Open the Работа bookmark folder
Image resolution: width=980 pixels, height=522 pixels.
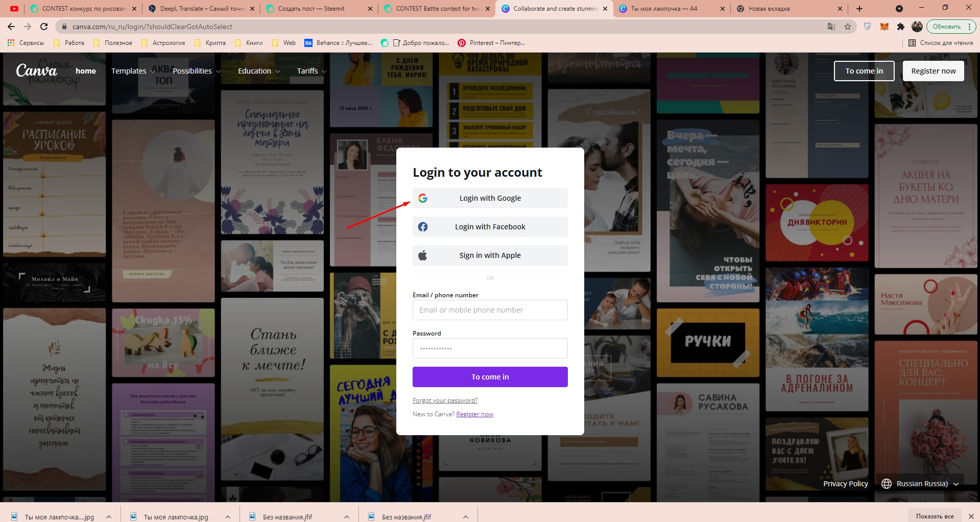tap(68, 43)
